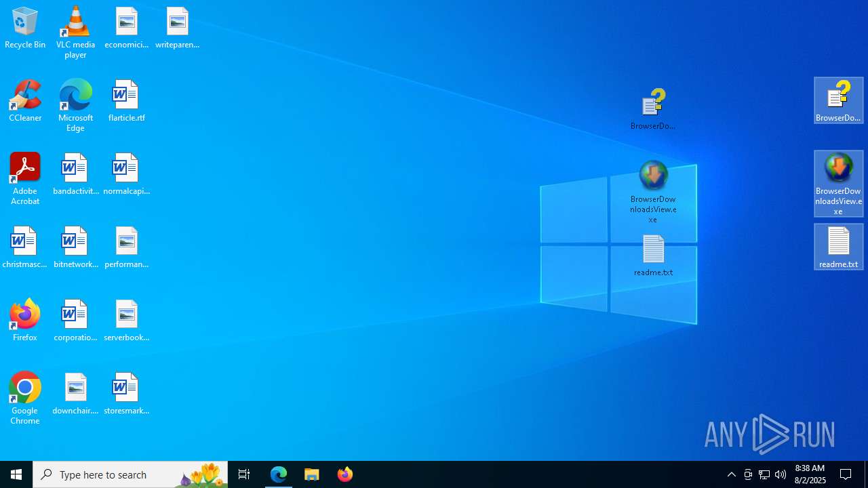Screen dimensions: 868x488
Task: Select corporatio... Word document
Action: click(x=75, y=321)
